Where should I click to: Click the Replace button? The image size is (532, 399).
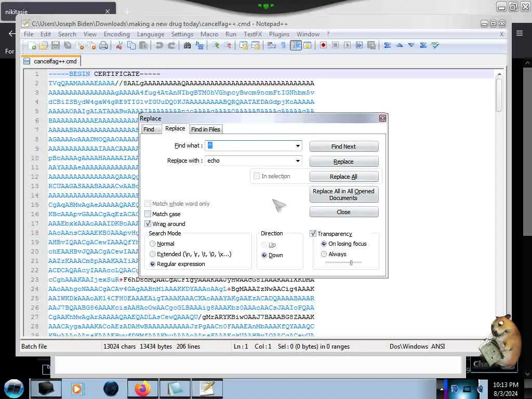tap(344, 162)
